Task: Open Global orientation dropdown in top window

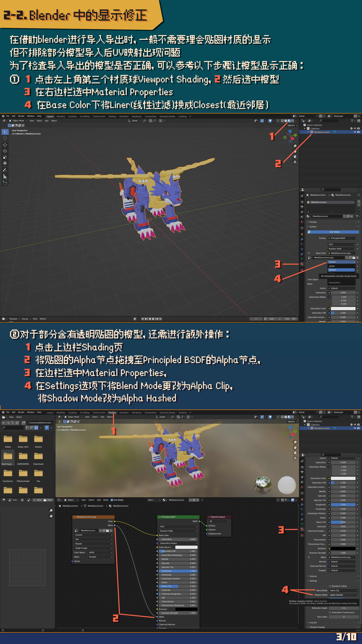Action: tap(134, 121)
